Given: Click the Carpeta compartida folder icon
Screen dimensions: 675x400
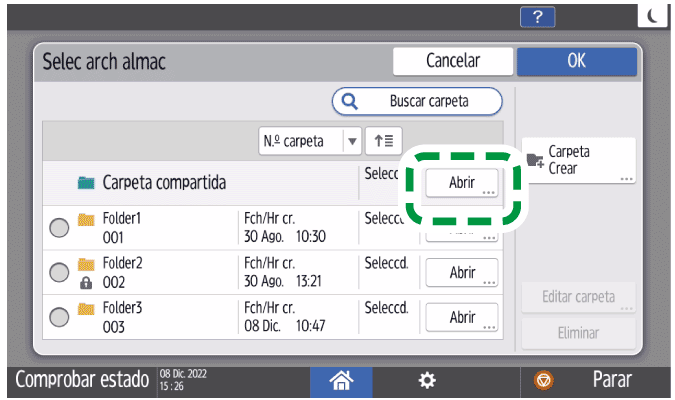Looking at the screenshot, I should click(86, 183).
